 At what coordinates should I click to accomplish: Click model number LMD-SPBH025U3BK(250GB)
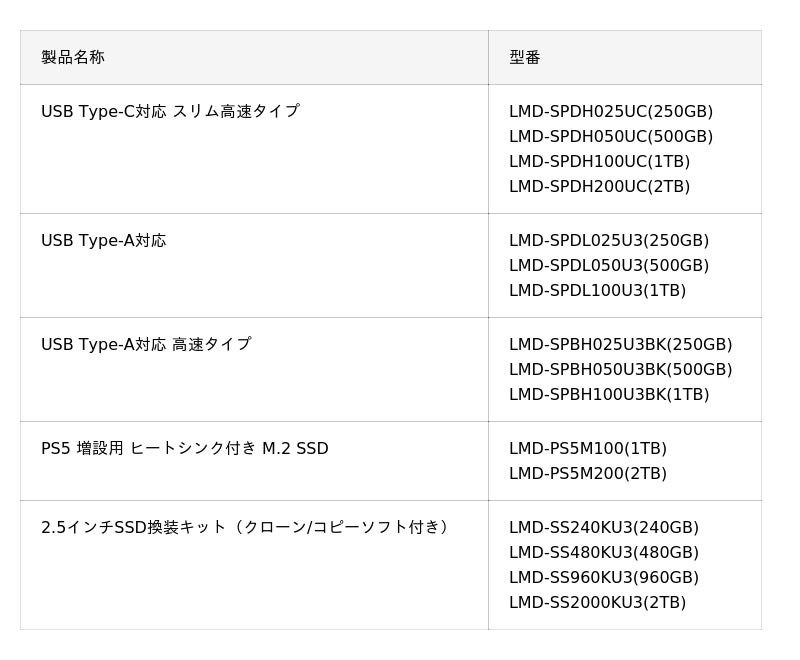point(620,344)
